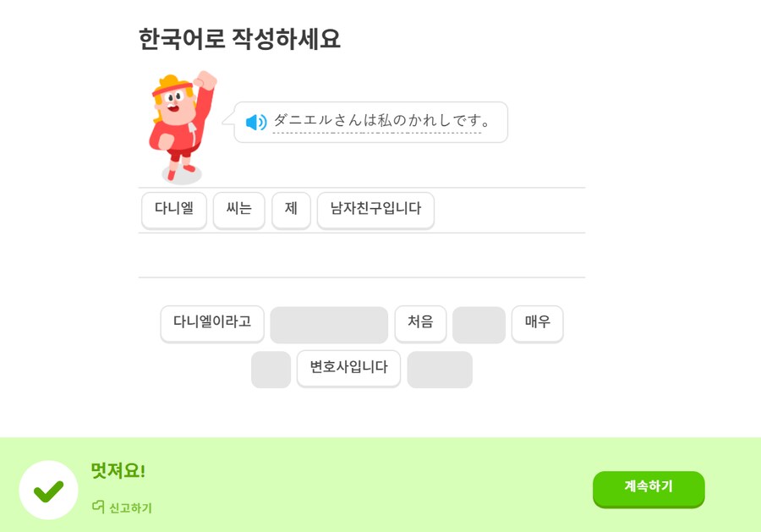Click the used gray slot beside 다니엘이라고
The image size is (761, 532).
coord(329,325)
